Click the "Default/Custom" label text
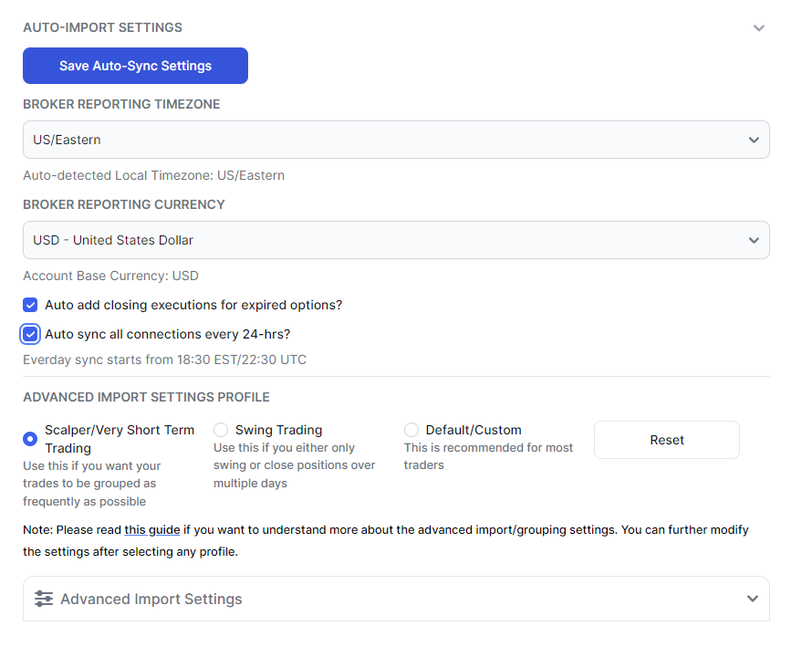 [474, 430]
